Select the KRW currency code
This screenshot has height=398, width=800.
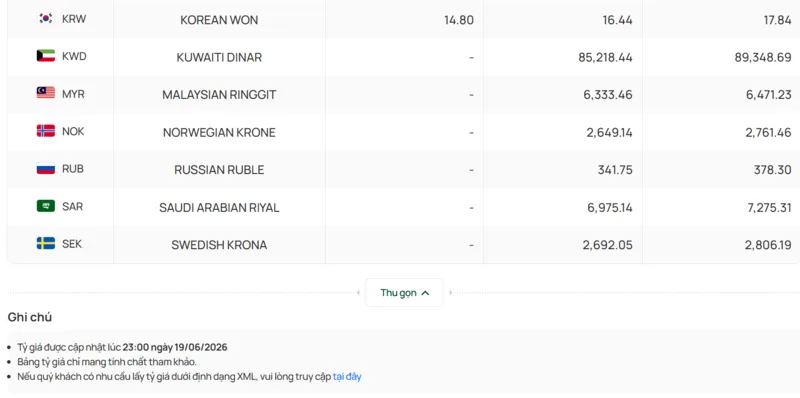click(x=74, y=19)
